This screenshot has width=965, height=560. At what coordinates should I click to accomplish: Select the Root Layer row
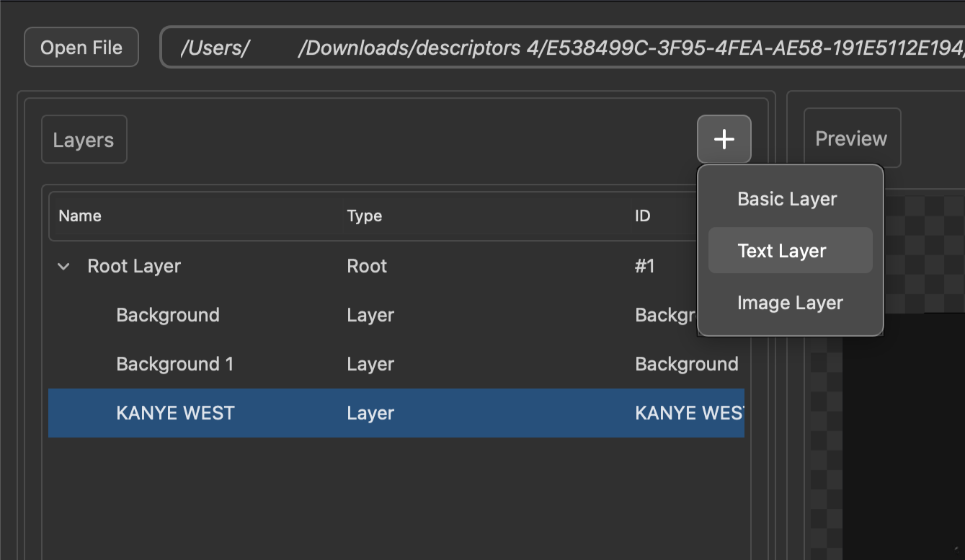(396, 267)
